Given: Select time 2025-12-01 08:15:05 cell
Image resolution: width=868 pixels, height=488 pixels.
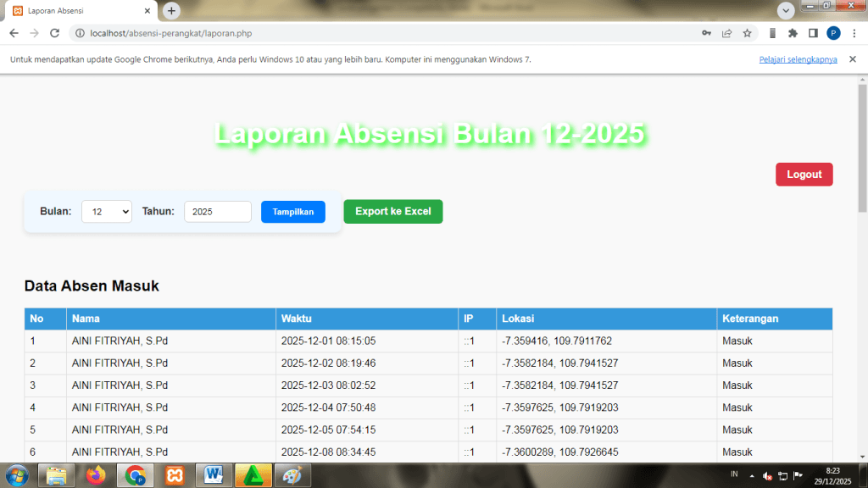Looking at the screenshot, I should (367, 341).
